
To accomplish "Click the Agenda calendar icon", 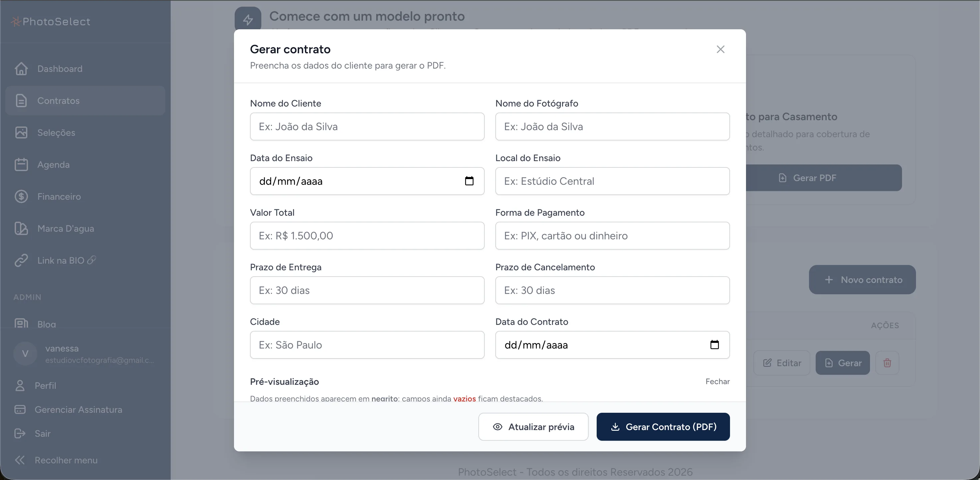I will coord(21,164).
